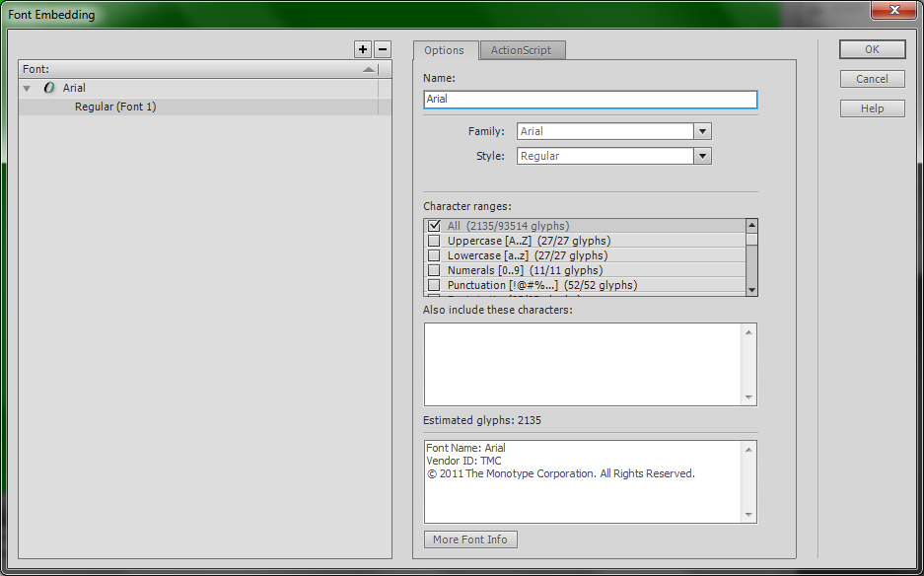Toggle the All glyphs checkbox

point(434,226)
